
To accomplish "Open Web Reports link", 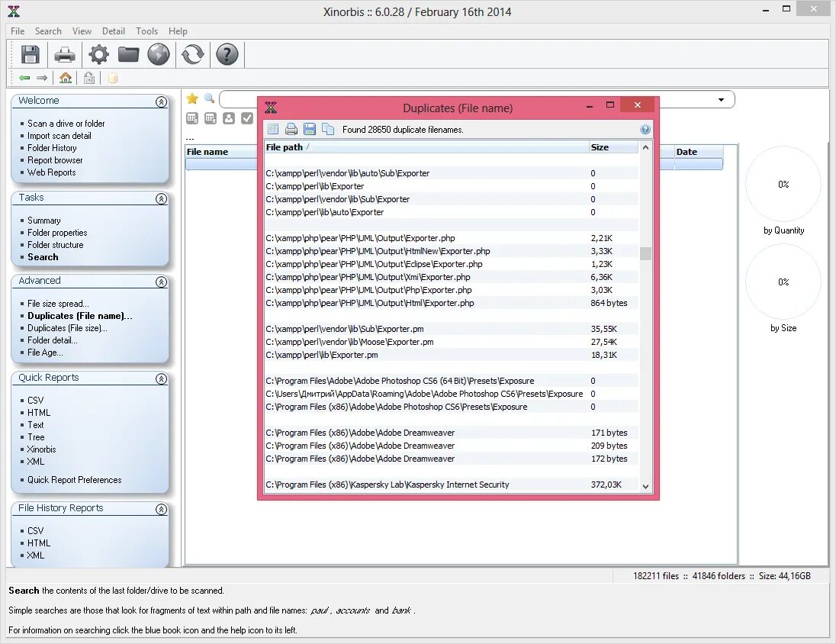I will pyautogui.click(x=51, y=172).
